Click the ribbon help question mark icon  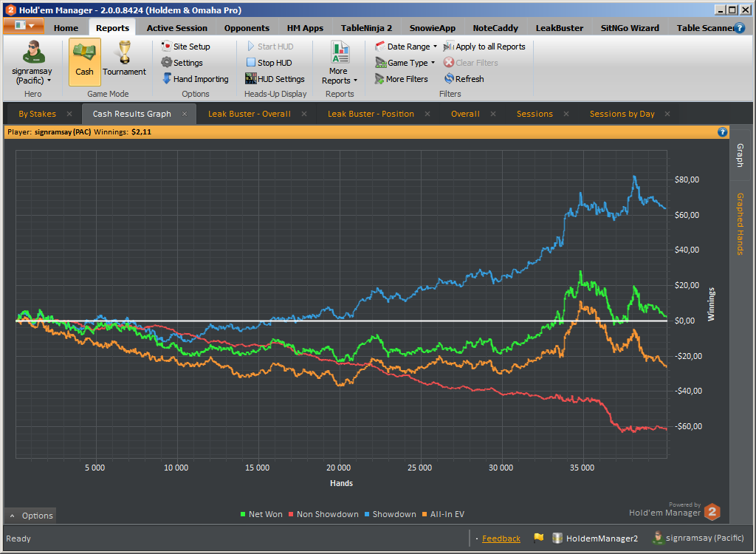coord(739,28)
